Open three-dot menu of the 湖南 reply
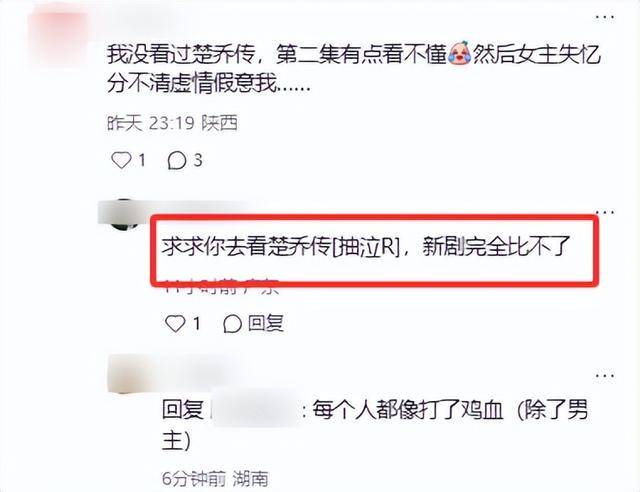 pos(604,375)
